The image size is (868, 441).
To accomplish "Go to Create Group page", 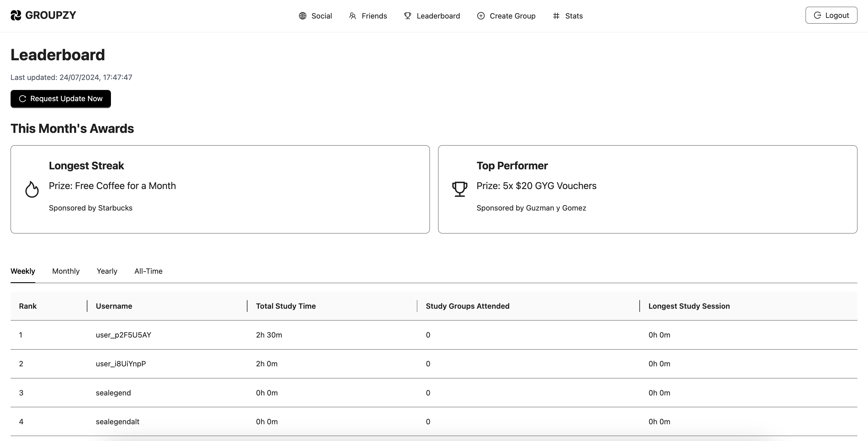I will click(512, 16).
